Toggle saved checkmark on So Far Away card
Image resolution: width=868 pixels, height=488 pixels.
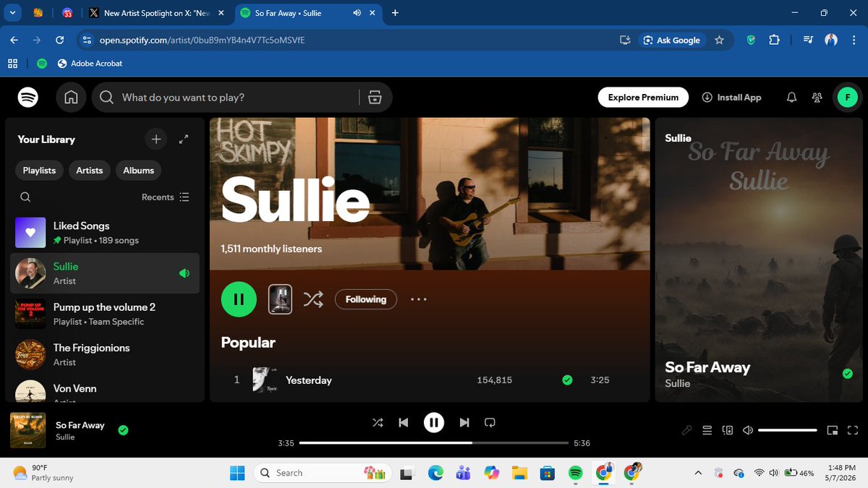[847, 374]
